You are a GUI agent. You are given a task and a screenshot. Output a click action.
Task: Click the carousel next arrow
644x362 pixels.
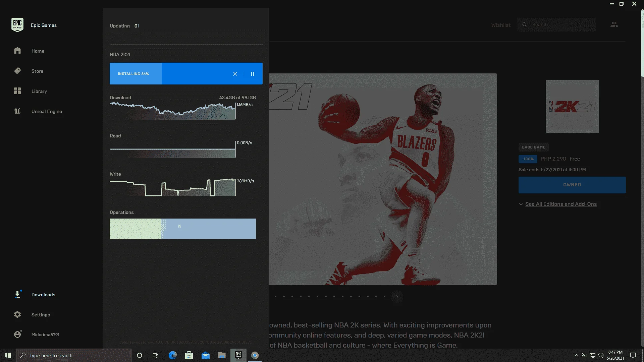[397, 297]
